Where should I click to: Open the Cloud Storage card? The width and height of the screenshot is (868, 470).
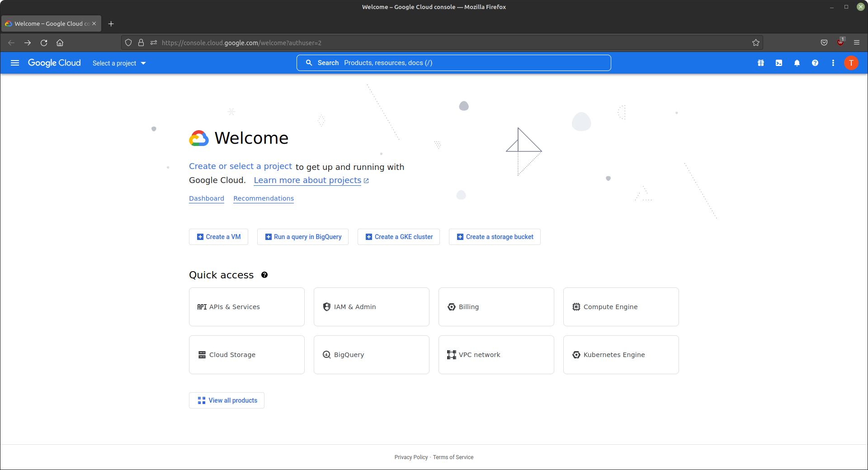point(247,355)
